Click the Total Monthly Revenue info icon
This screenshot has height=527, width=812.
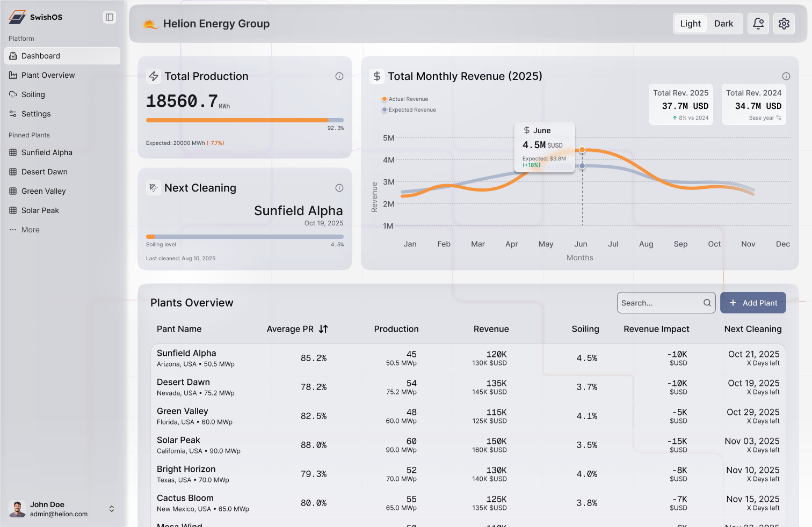click(786, 76)
